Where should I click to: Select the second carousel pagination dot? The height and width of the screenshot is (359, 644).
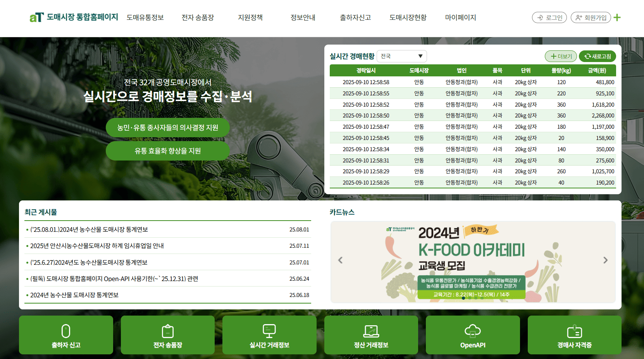point(470,298)
